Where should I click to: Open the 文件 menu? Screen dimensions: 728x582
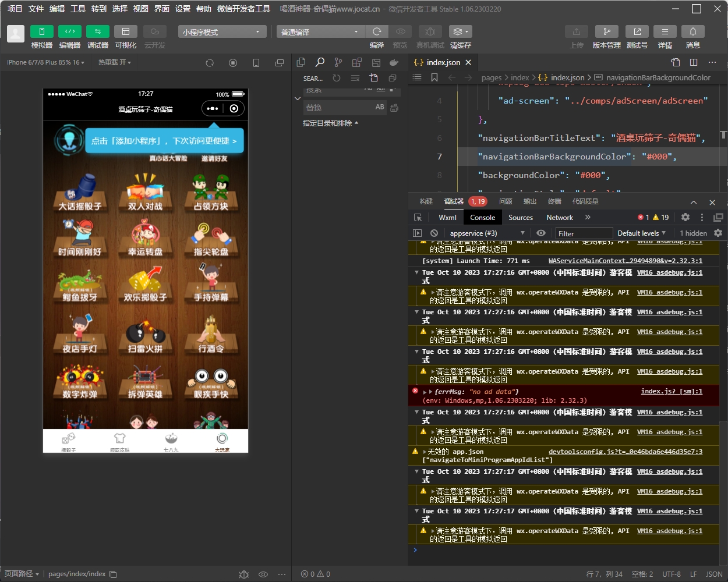pyautogui.click(x=36, y=9)
